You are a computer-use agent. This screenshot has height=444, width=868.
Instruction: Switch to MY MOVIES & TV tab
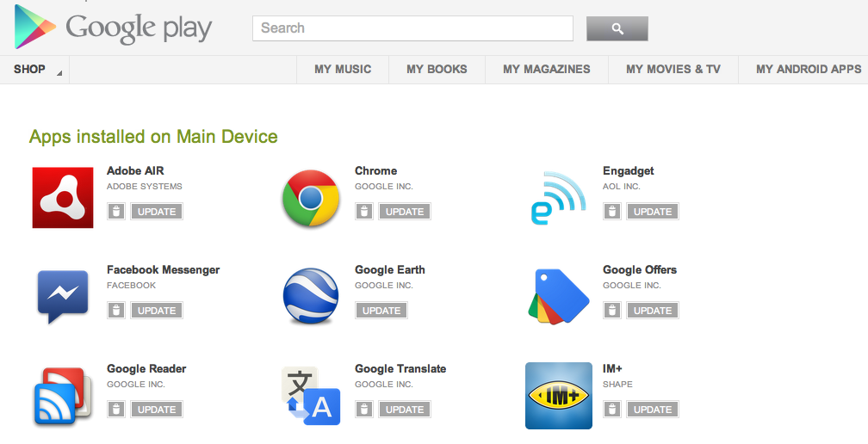(673, 70)
